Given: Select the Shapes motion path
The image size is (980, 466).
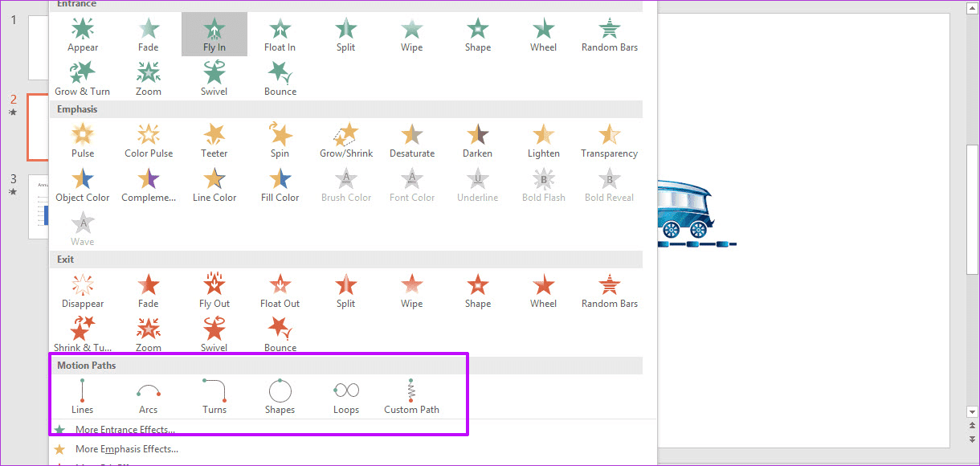Looking at the screenshot, I should 280,396.
